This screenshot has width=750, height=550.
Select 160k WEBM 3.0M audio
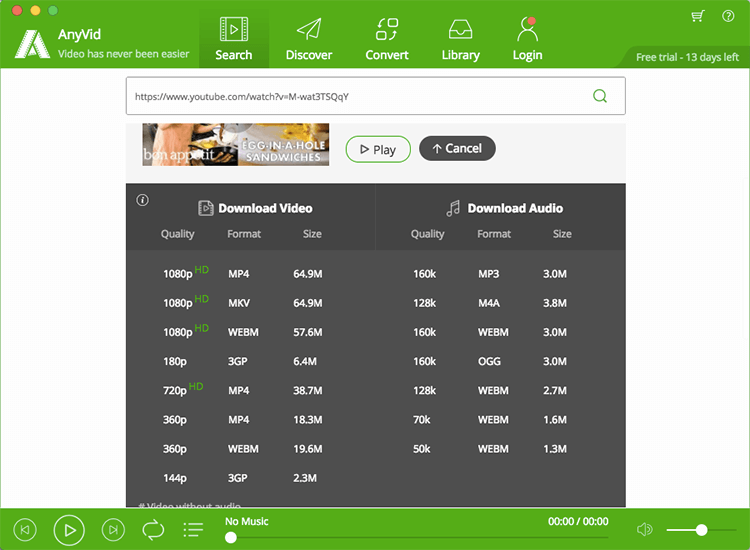point(500,332)
